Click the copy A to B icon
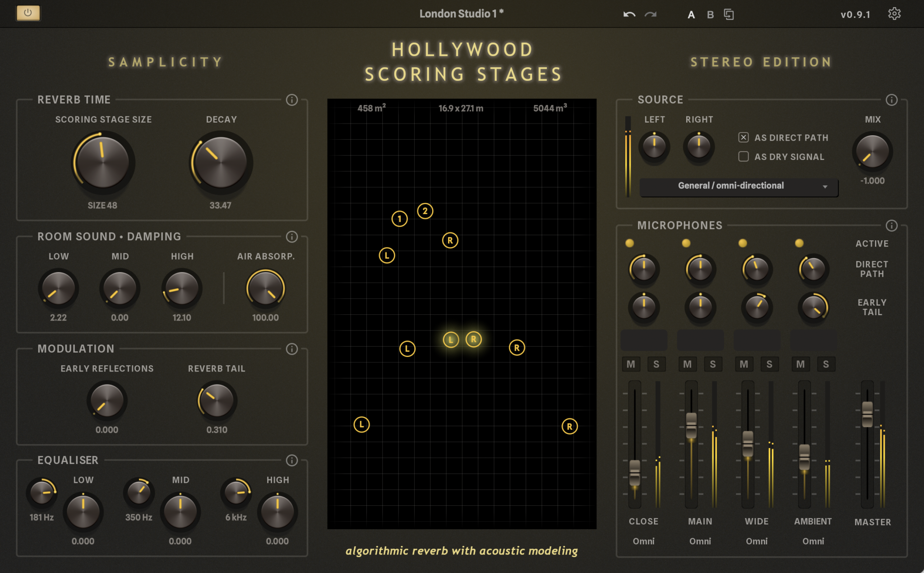 pyautogui.click(x=729, y=14)
